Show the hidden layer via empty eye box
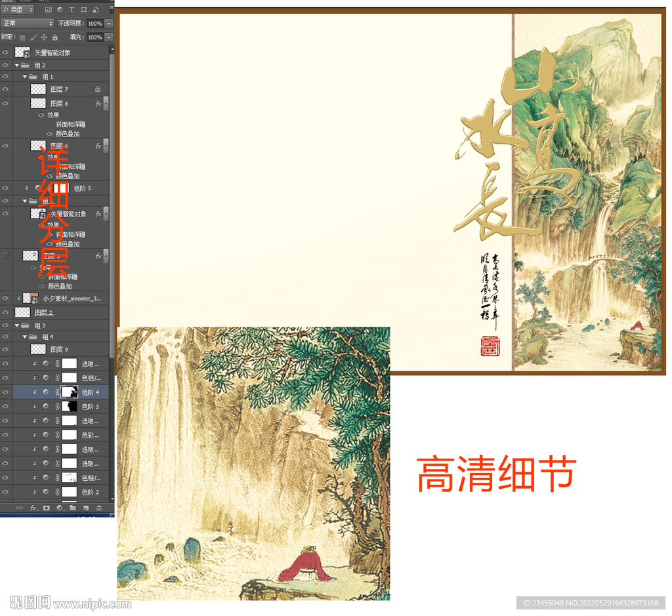The height and width of the screenshot is (616, 672). 5,256
